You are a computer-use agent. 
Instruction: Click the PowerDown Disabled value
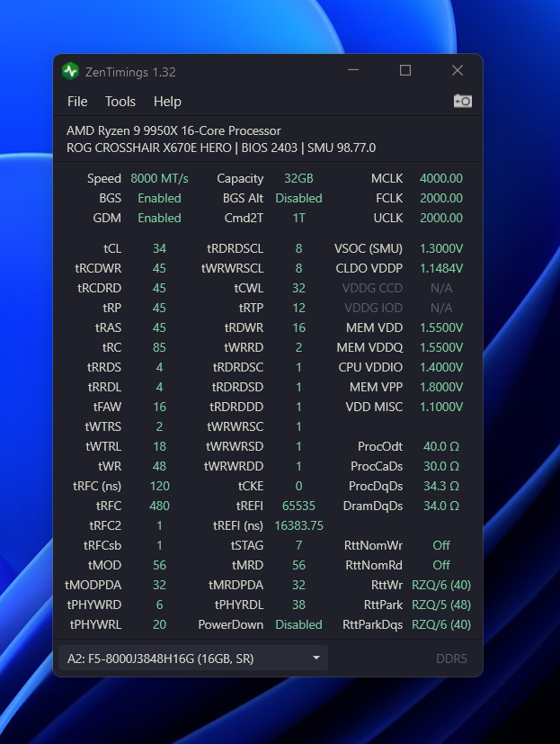coord(298,624)
